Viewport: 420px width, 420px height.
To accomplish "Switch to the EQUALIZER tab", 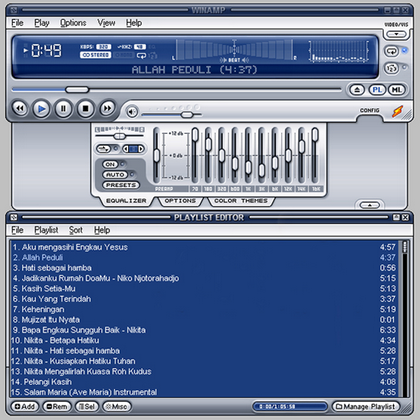I will pos(126,201).
